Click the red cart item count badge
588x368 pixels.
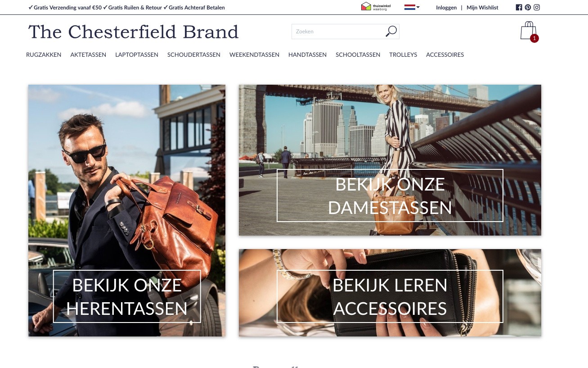[534, 39]
